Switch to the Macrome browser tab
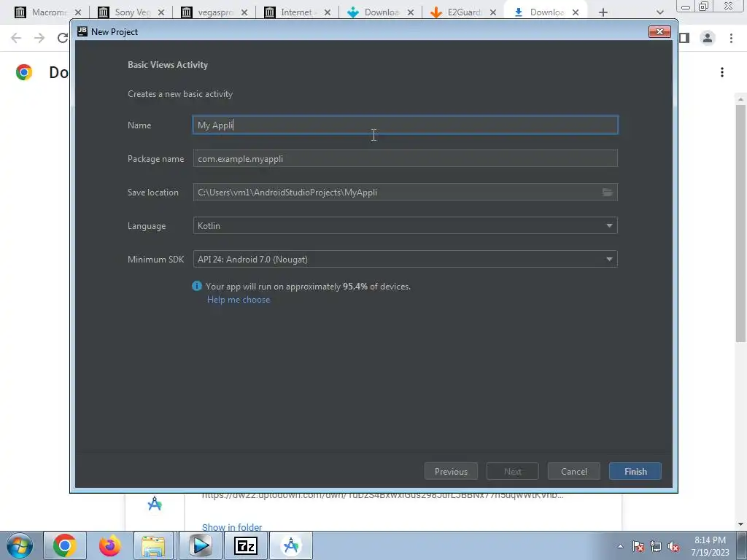This screenshot has height=560, width=747. [x=47, y=12]
